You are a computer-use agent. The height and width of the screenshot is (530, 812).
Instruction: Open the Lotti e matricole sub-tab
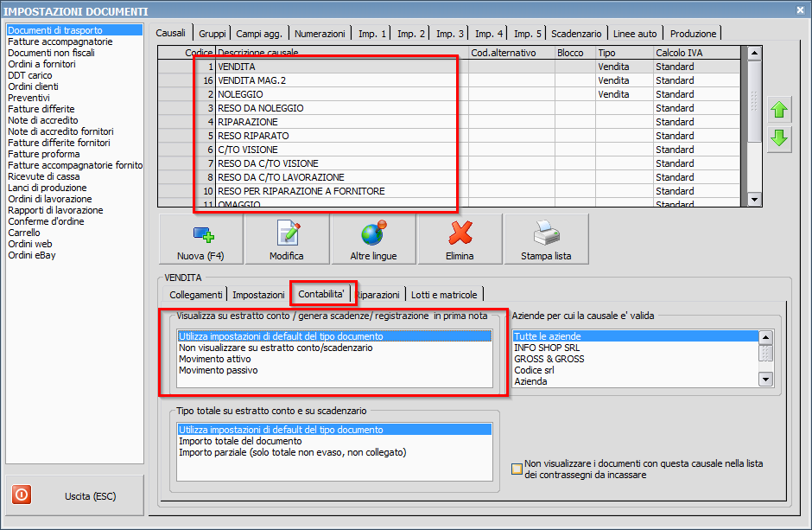coord(444,295)
